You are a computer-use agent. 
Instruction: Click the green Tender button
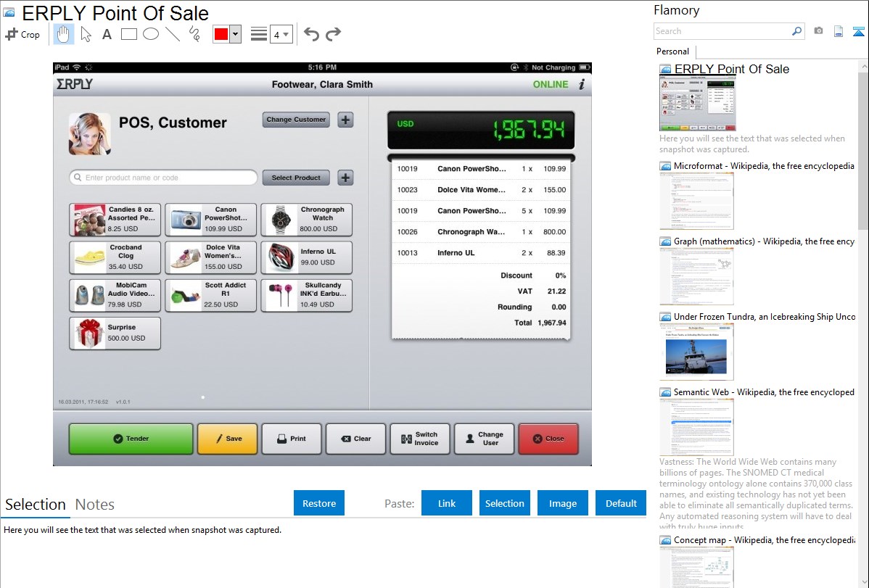point(131,439)
